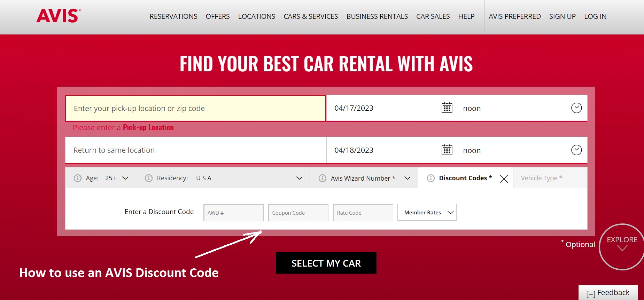Open pick-up date calendar icon
This screenshot has height=300, width=644.
(x=447, y=108)
